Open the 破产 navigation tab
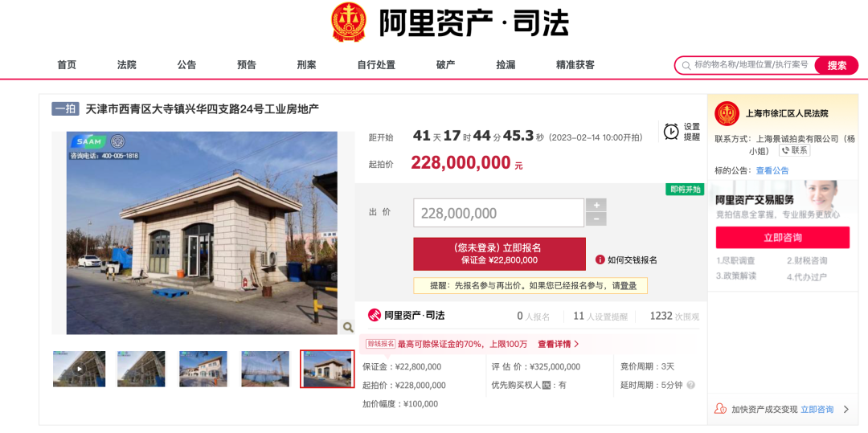The image size is (868, 433). (x=445, y=65)
